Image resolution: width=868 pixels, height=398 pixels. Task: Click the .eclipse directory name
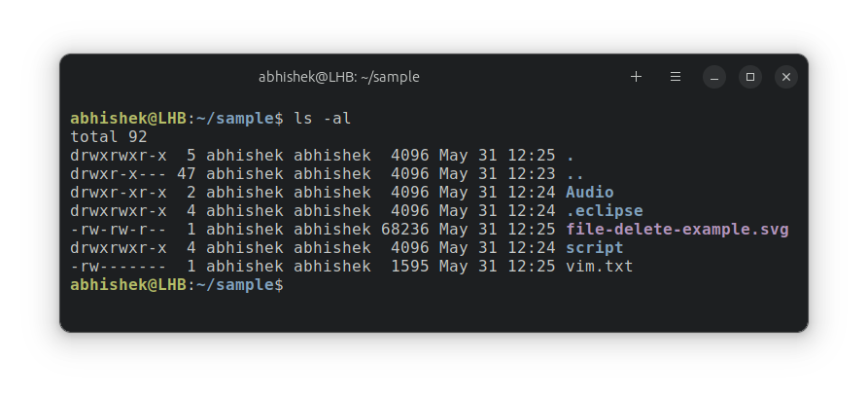[604, 211]
